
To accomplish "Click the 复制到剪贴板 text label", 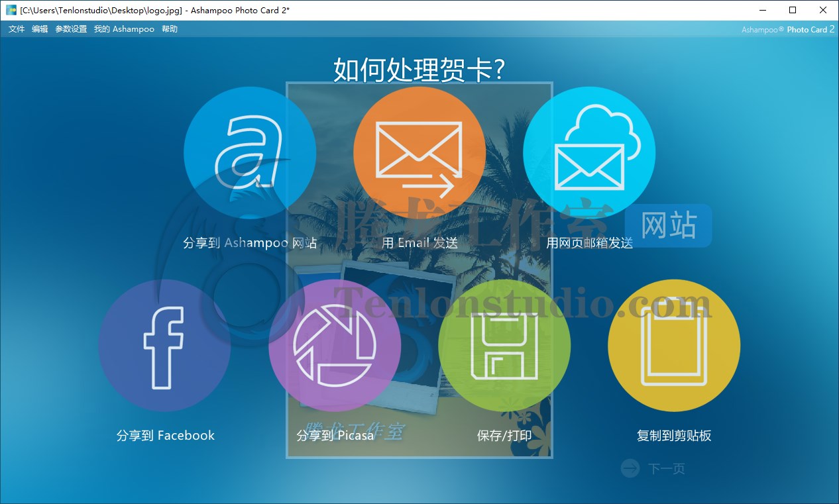I will [x=674, y=436].
